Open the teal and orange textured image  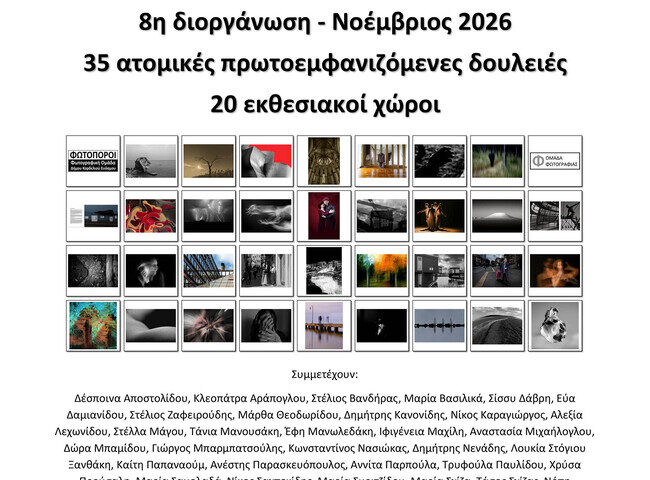tap(93, 326)
